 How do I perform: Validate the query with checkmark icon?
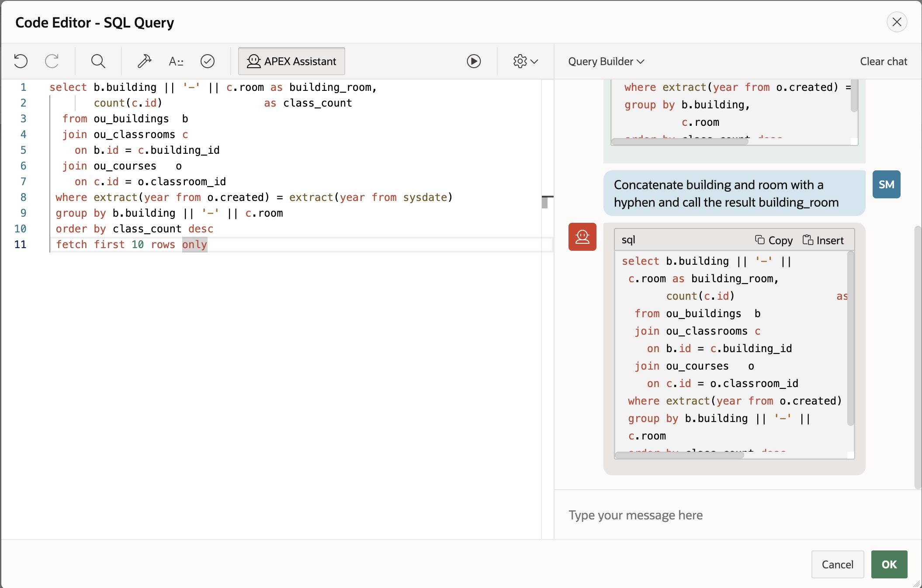tap(207, 61)
